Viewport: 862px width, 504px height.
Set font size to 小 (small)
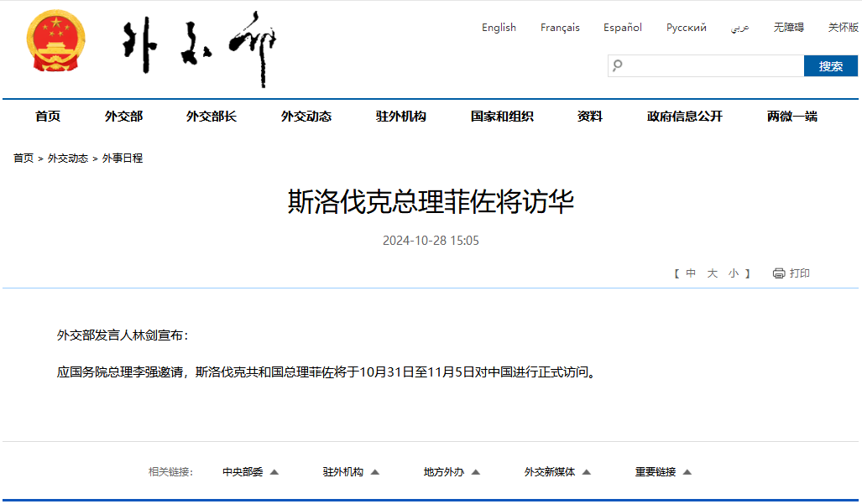tap(734, 273)
